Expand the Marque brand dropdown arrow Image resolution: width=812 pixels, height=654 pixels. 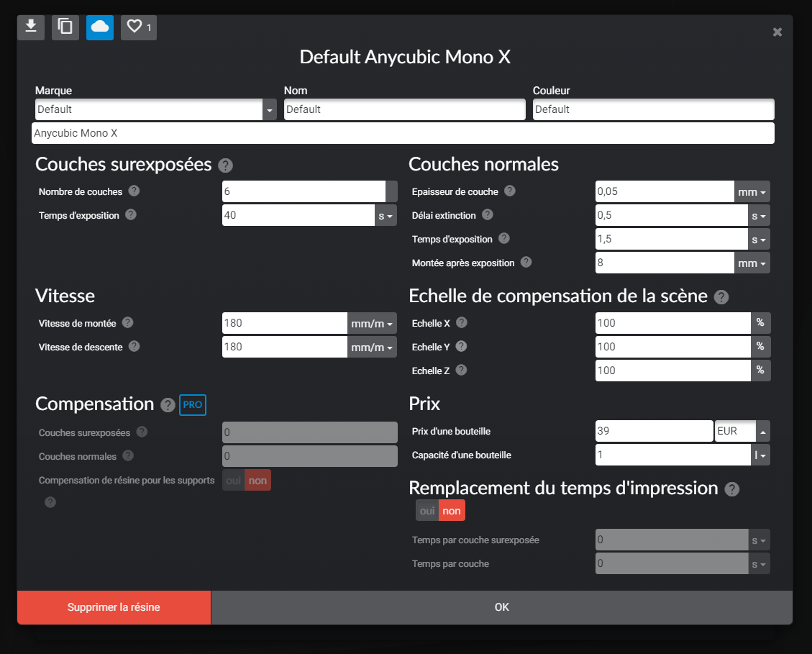(269, 110)
